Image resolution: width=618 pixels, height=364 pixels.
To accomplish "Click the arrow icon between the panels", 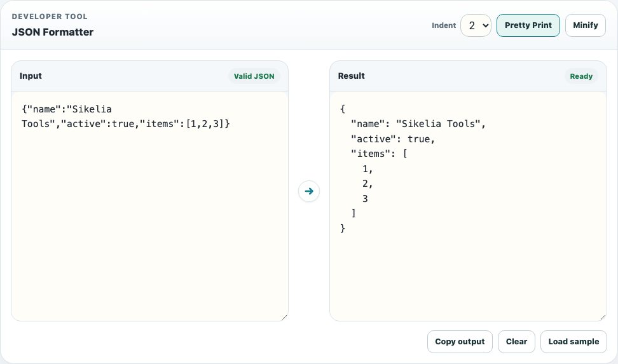I will click(x=308, y=191).
